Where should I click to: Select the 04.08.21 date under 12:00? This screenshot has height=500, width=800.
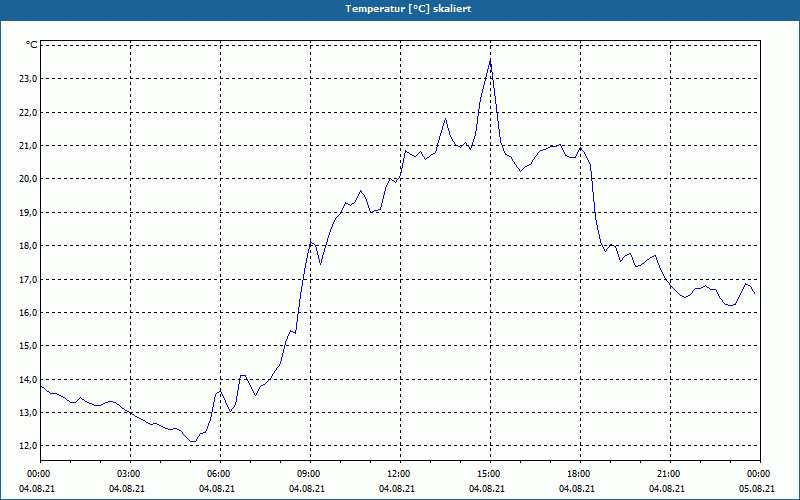pyautogui.click(x=397, y=489)
